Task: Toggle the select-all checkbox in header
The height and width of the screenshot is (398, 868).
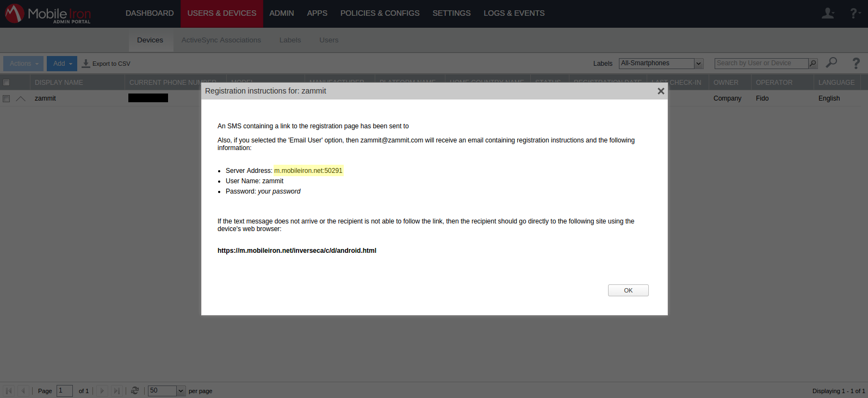Action: point(7,83)
